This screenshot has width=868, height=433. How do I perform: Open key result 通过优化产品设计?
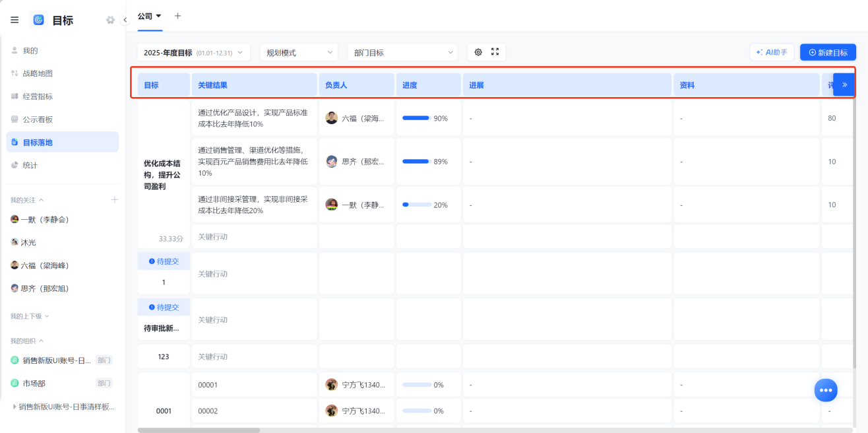pos(253,118)
